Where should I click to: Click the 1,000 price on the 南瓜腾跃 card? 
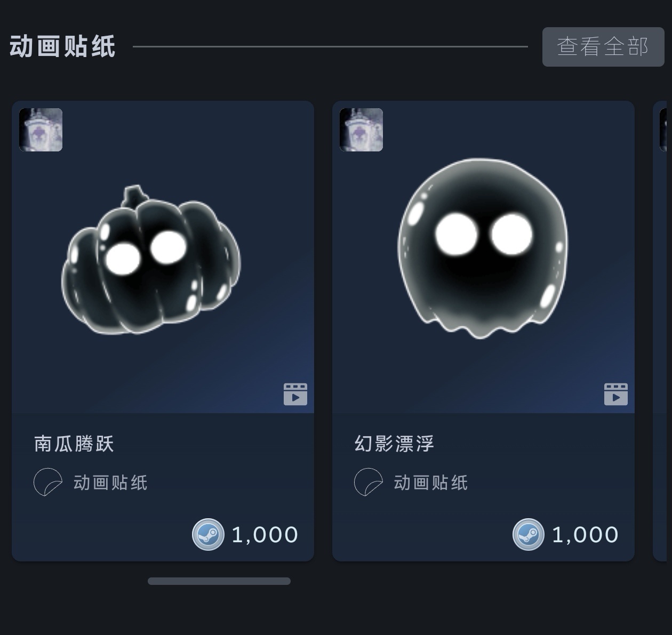click(x=265, y=535)
